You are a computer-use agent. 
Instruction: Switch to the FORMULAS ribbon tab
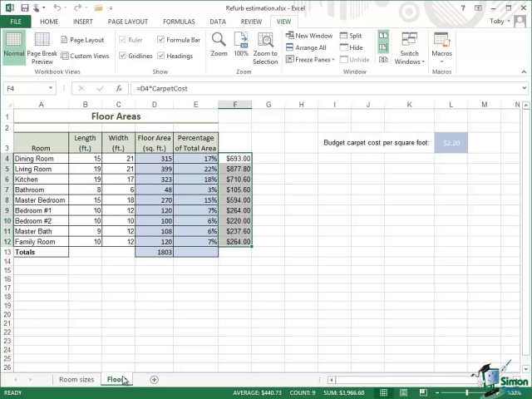tap(179, 22)
